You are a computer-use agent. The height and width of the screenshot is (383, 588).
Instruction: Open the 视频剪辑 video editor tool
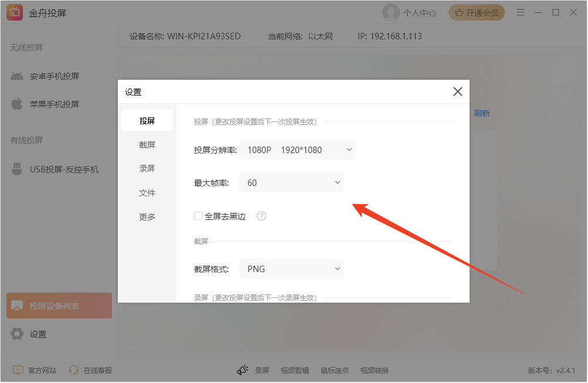point(295,370)
